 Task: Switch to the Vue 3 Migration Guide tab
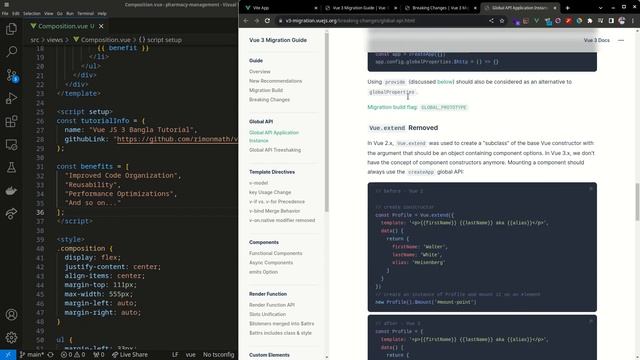click(361, 8)
